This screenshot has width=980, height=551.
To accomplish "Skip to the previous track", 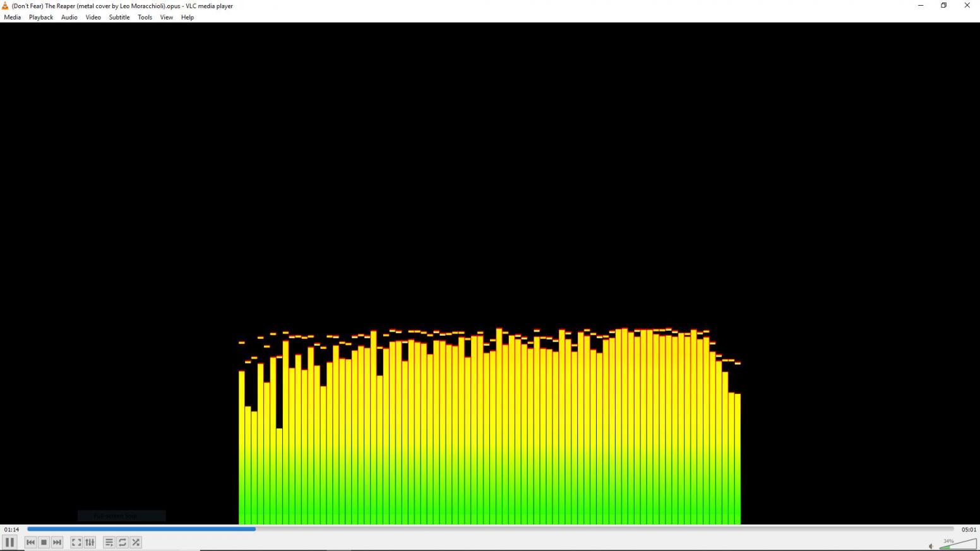I will 30,542.
